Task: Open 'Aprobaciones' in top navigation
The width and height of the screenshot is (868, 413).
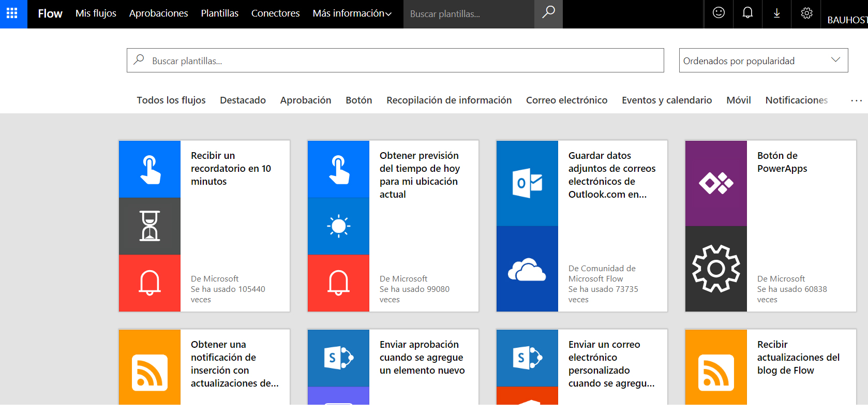Action: click(158, 13)
